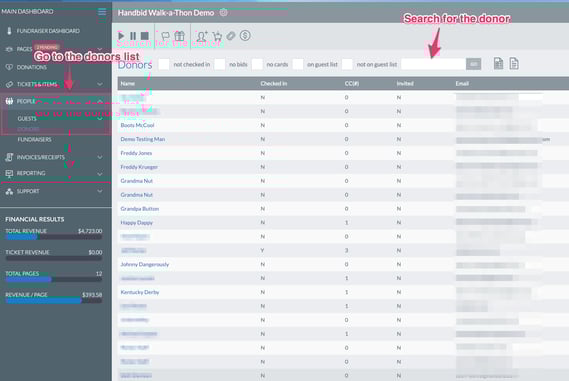
Task: Click the stop icon in the toolbar
Action: point(144,36)
